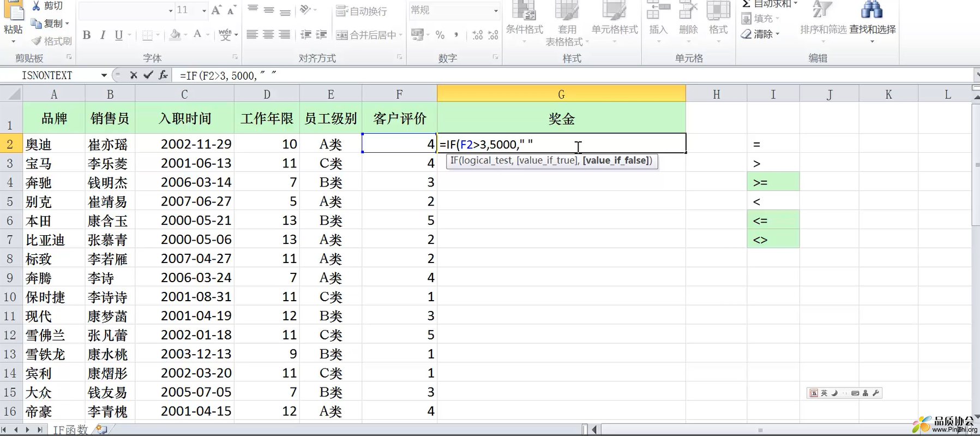Click the decrease indent icon
980x436 pixels.
(x=306, y=35)
